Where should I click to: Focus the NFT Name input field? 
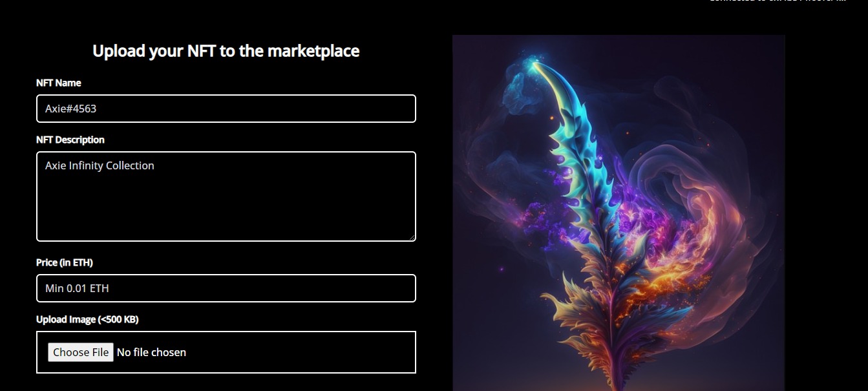(x=226, y=109)
